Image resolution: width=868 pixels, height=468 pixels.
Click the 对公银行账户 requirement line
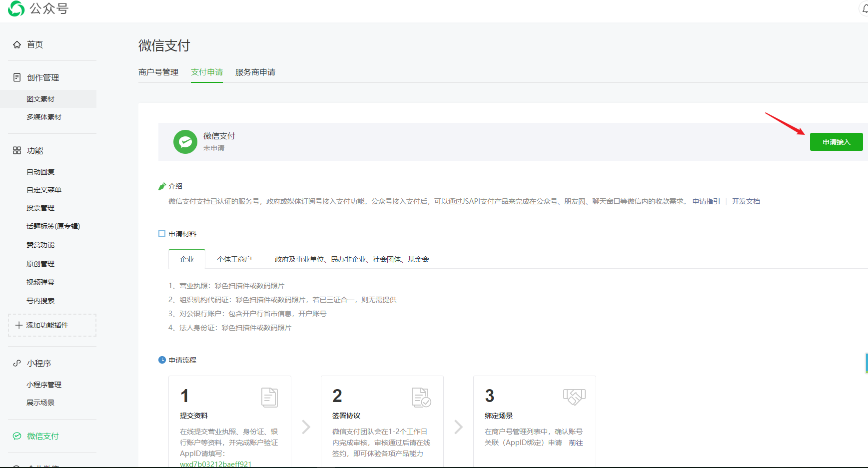tap(247, 314)
